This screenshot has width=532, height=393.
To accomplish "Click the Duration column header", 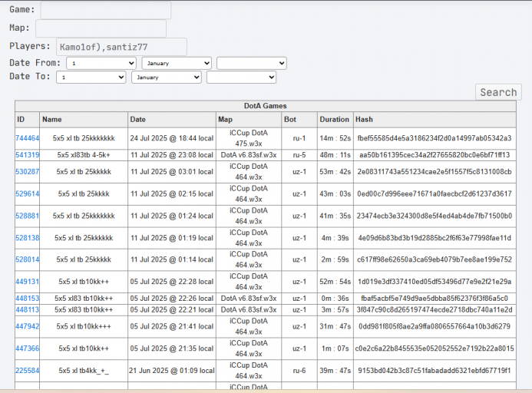I will click(x=335, y=120).
